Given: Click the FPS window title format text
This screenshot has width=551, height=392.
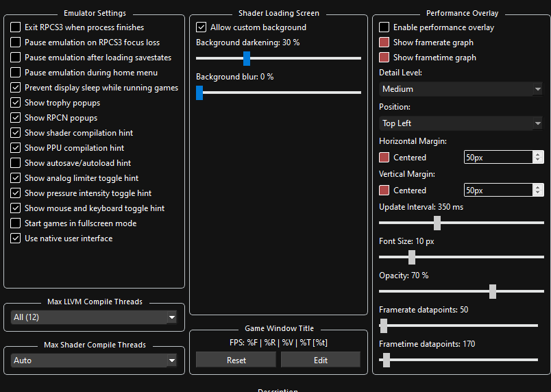Looking at the screenshot, I should pyautogui.click(x=278, y=343).
